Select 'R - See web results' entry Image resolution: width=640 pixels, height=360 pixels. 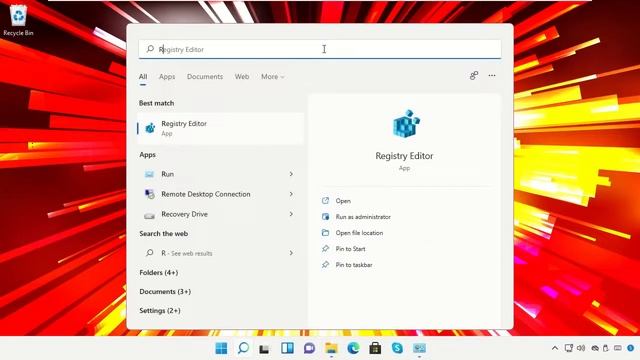220,253
